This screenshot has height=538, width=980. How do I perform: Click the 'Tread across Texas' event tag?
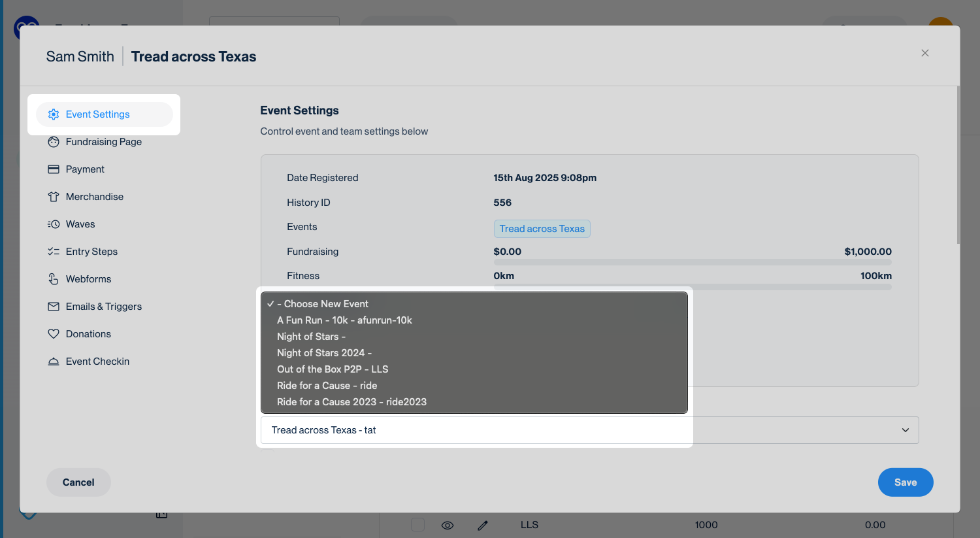[x=542, y=229]
